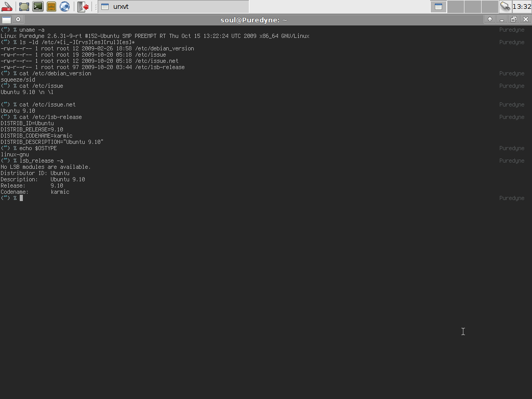Open the Swiss-army-knife applications menu
This screenshot has height=399, width=532.
[7, 6]
